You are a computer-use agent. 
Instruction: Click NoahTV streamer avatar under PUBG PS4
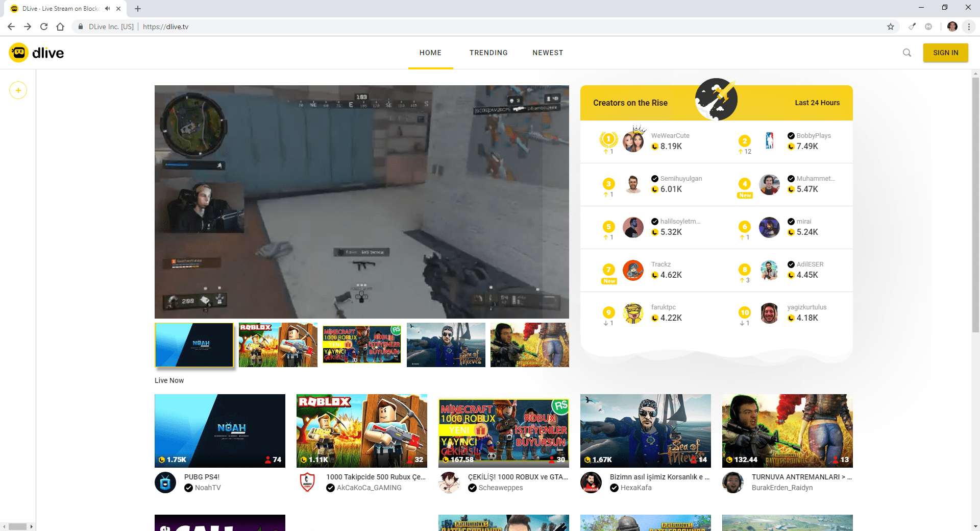tap(165, 482)
